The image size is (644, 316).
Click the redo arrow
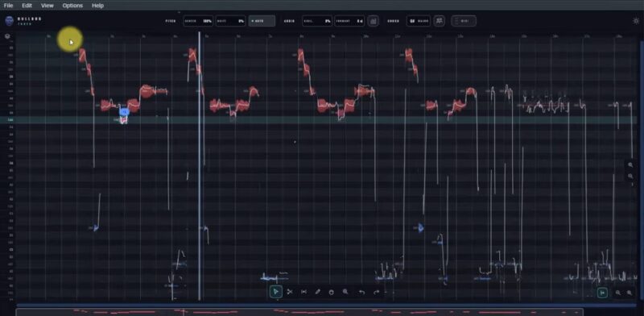click(376, 292)
